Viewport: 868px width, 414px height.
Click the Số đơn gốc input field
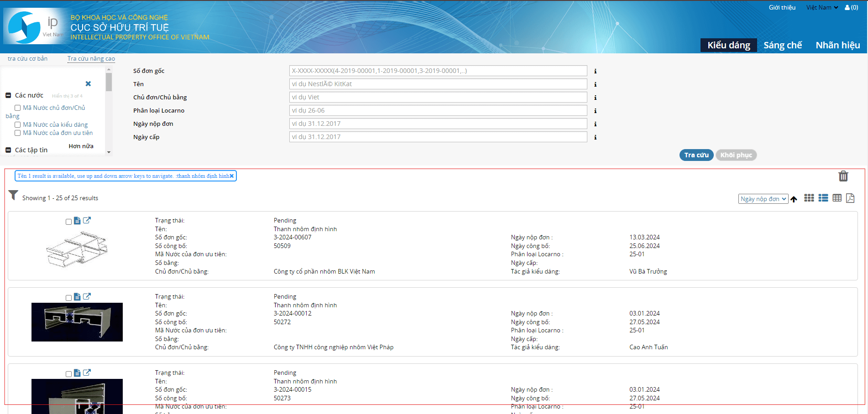pyautogui.click(x=438, y=71)
